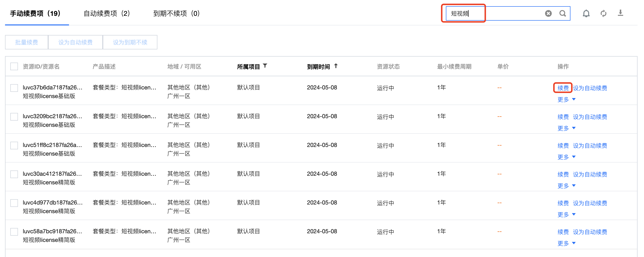Screen dimensions: 644x257
Task: Open resource luvc30ac412187fa26 ID
Action: 52,174
